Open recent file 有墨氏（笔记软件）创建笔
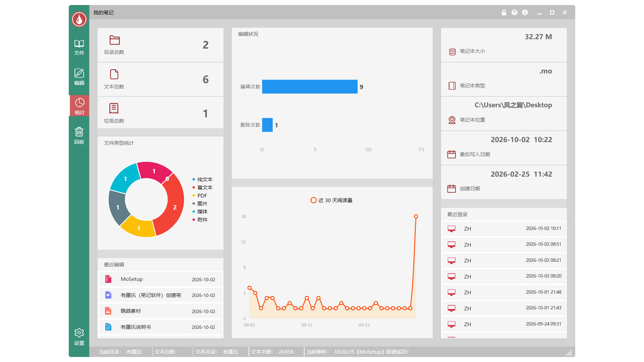 pyautogui.click(x=160, y=295)
